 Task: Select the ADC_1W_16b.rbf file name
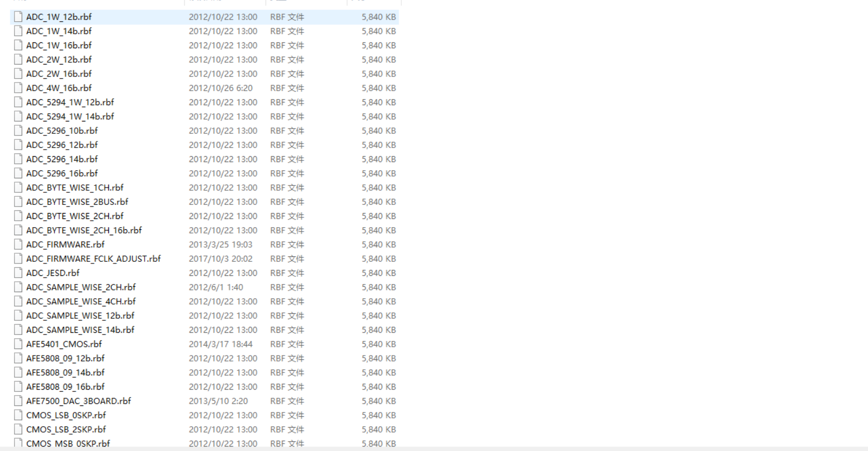pyautogui.click(x=59, y=45)
